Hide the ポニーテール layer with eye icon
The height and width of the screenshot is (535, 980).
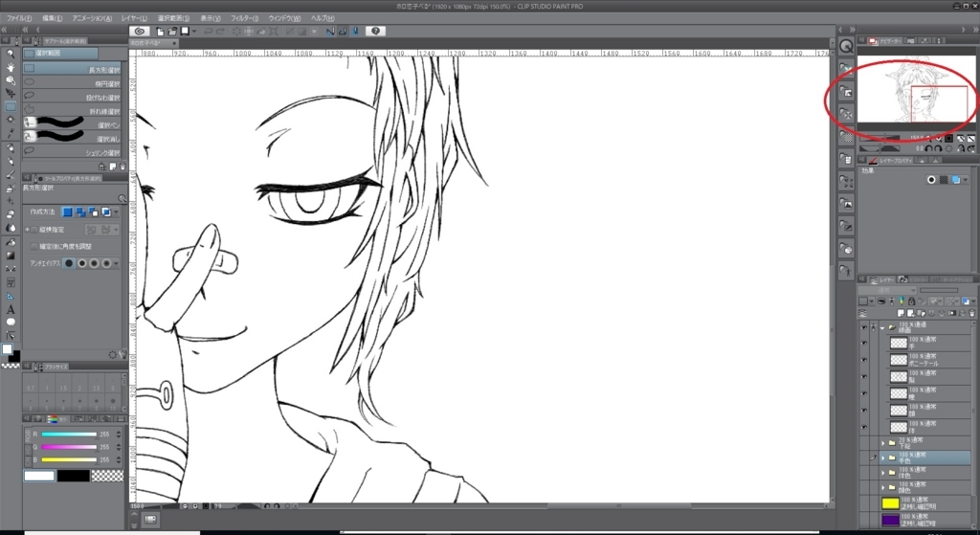coord(864,359)
